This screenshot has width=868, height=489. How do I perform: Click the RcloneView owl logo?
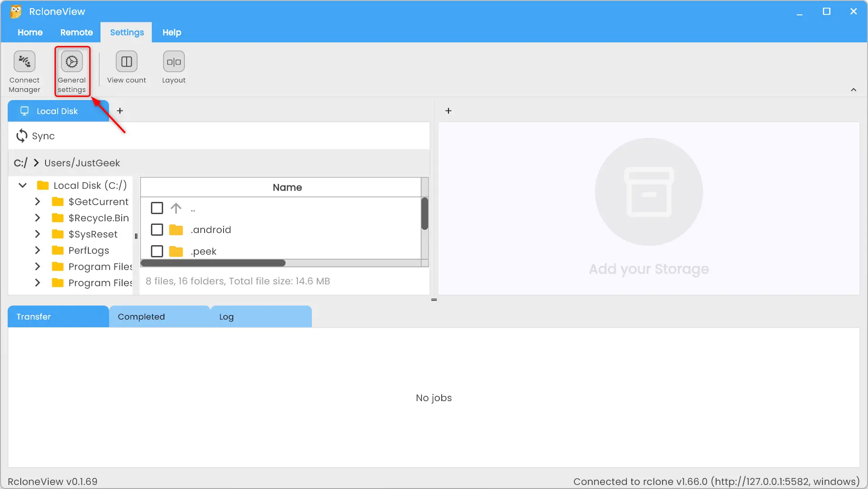pyautogui.click(x=16, y=11)
